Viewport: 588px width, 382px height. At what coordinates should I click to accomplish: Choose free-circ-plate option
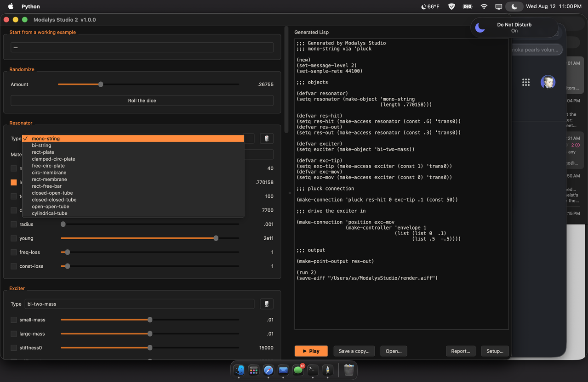[x=133, y=166]
